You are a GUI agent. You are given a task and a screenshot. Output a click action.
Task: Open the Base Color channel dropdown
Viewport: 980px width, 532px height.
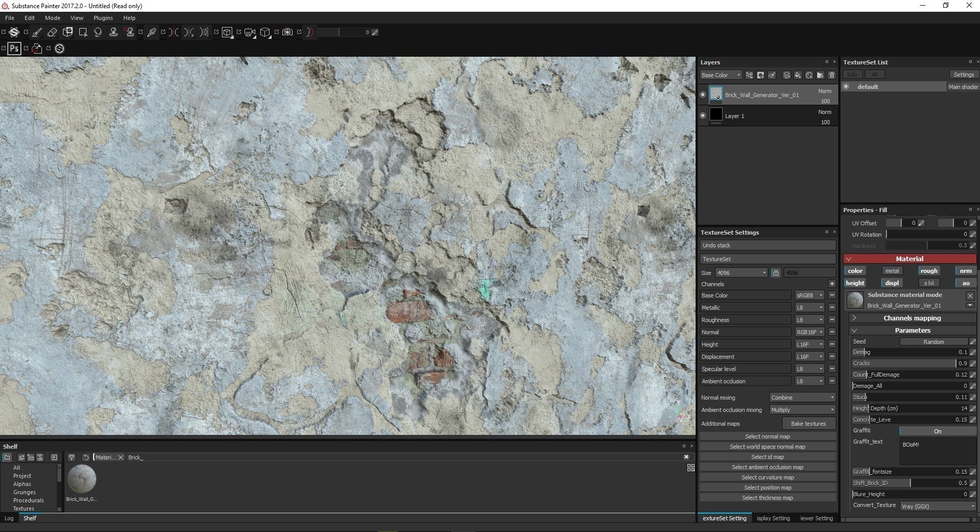click(x=721, y=75)
